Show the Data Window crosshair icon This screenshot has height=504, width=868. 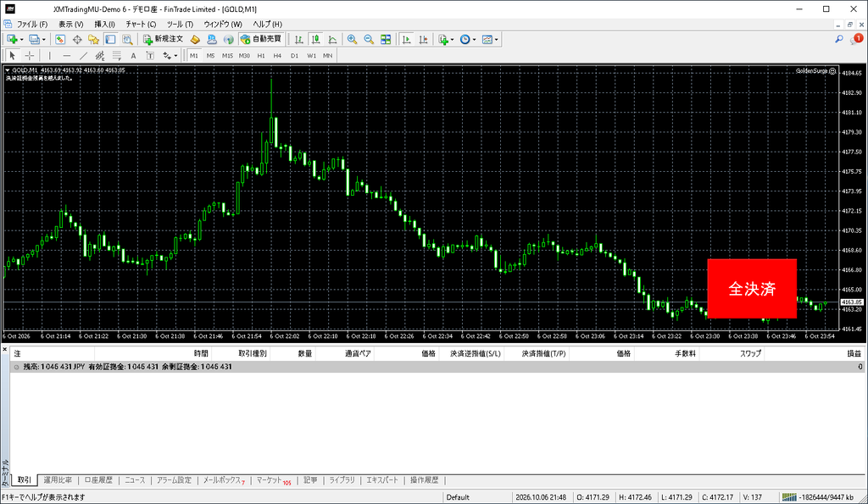click(77, 39)
